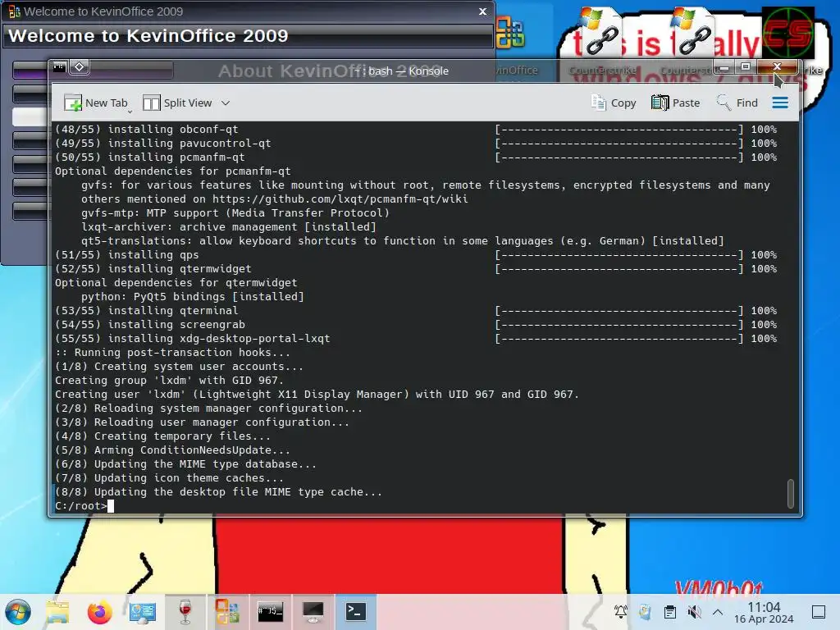Open the Konsole hamburger menu
840x630 pixels.
[780, 103]
